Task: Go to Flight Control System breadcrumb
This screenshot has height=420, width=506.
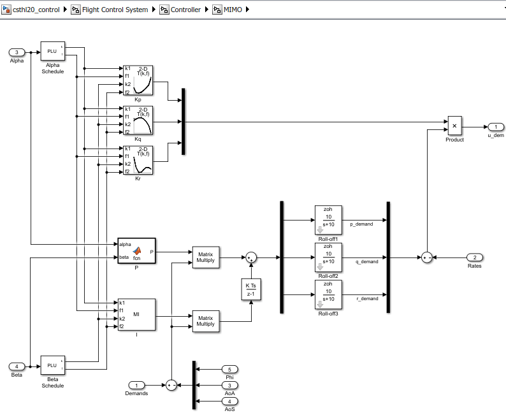Action: [115, 10]
